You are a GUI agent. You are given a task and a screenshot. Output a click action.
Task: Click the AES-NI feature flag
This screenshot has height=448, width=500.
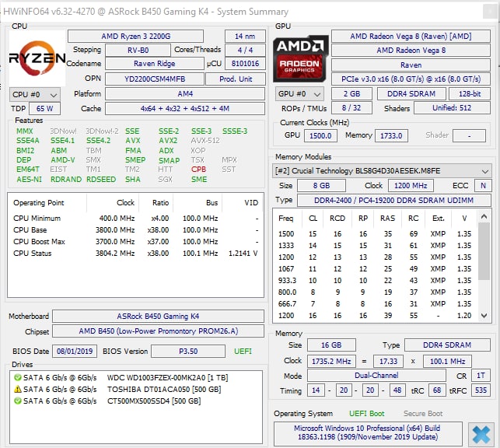(29, 179)
